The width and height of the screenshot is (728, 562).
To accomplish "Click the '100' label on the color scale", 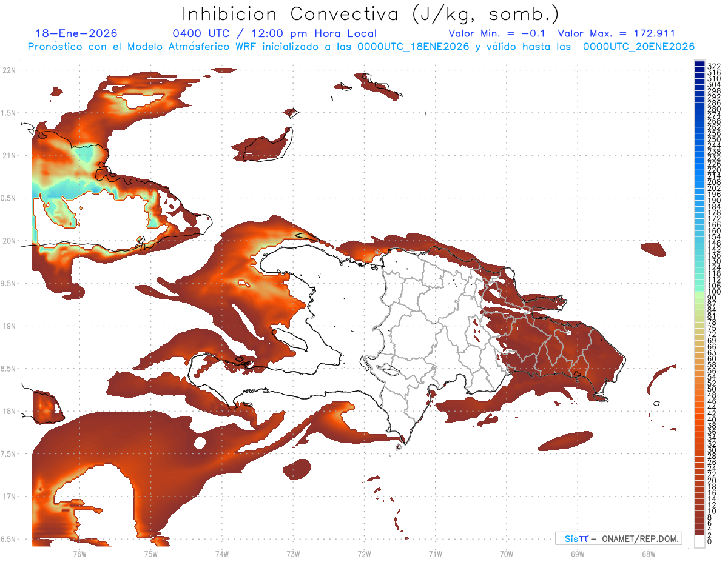I will point(713,292).
